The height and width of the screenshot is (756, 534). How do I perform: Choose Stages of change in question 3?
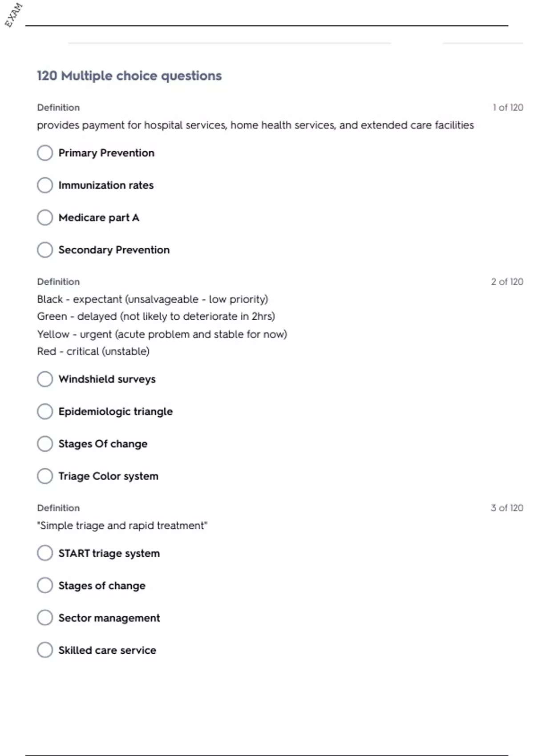tap(45, 586)
